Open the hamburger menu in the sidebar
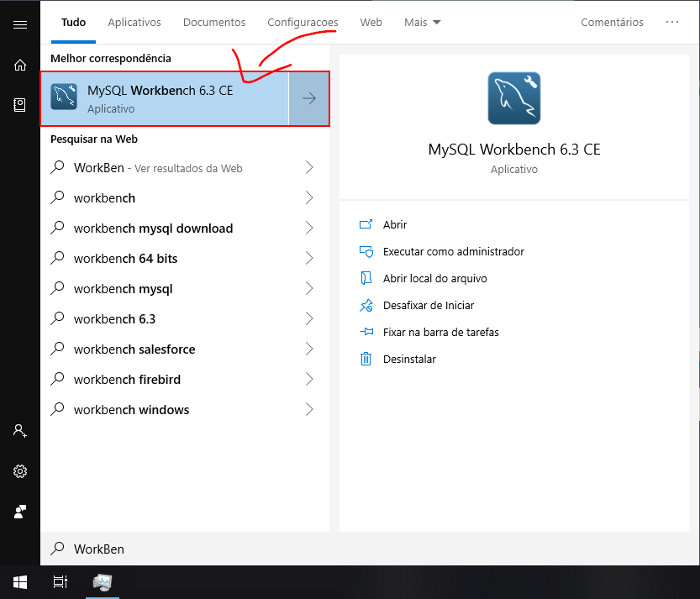This screenshot has height=599, width=700. tap(20, 24)
